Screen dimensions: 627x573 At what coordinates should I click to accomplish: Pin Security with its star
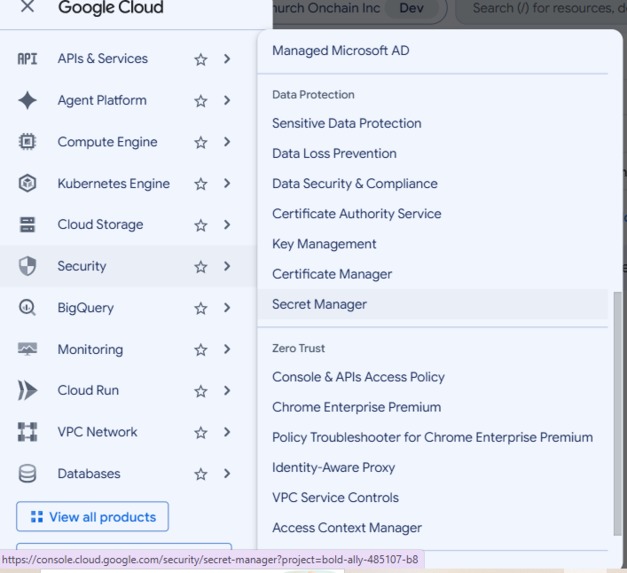tap(201, 267)
